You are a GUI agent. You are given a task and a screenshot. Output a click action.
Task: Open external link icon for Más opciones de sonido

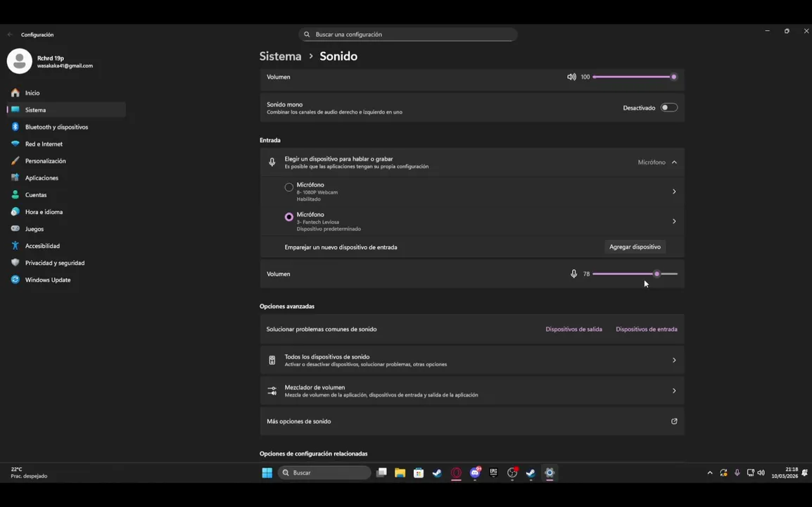click(x=674, y=421)
